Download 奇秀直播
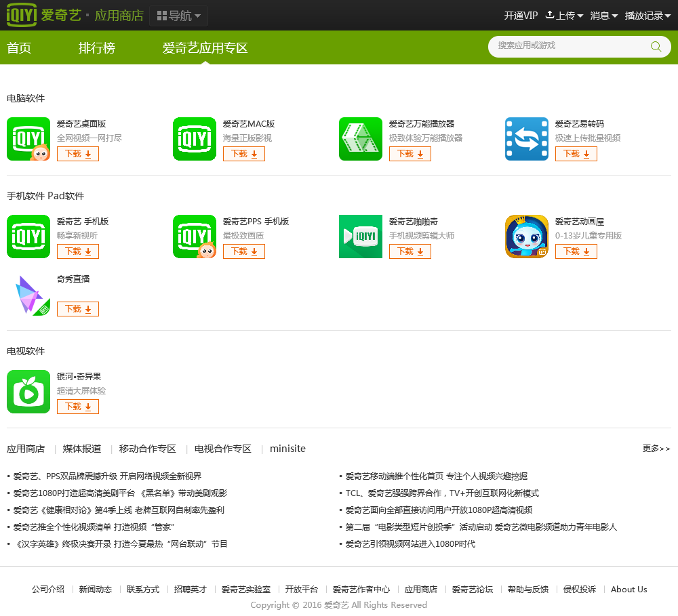 tap(78, 309)
